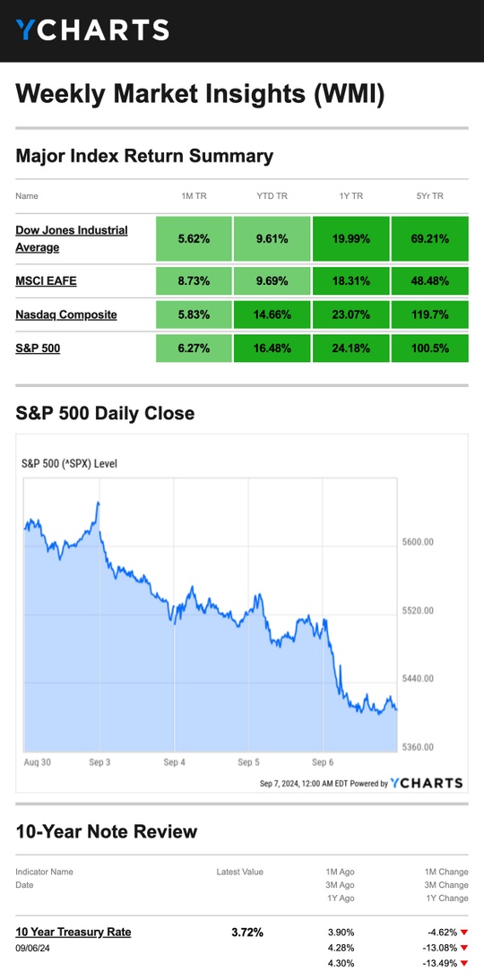This screenshot has height=980, width=484.
Task: Open the 10 Year Treasury Rate link
Action: click(x=73, y=932)
